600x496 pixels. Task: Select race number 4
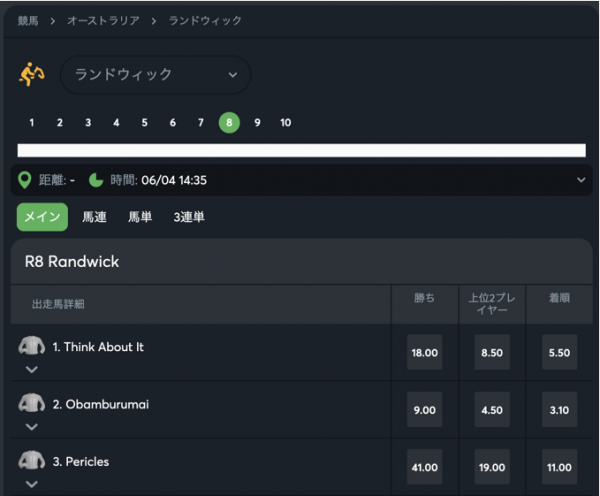[116, 123]
